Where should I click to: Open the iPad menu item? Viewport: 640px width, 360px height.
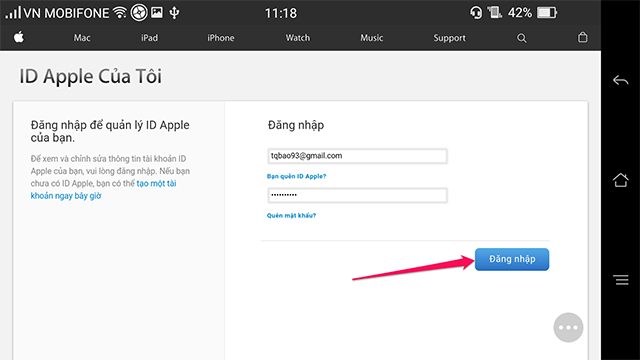point(149,38)
